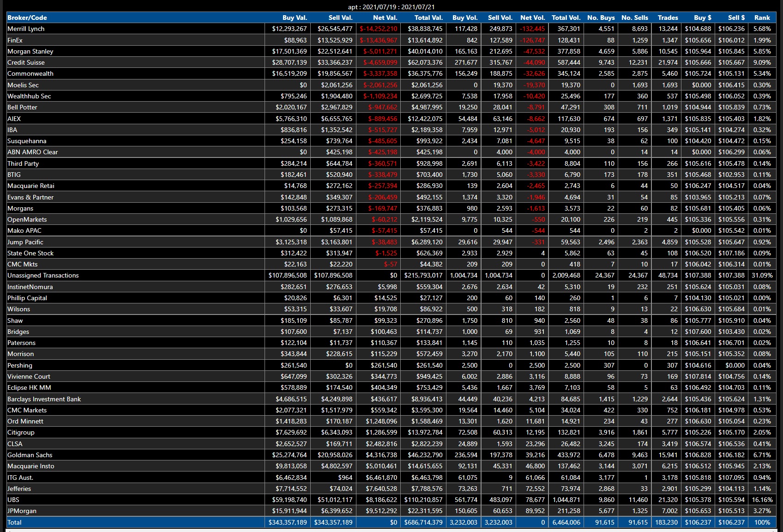
Task: Select the Jefferies broker name
Action: point(19,489)
